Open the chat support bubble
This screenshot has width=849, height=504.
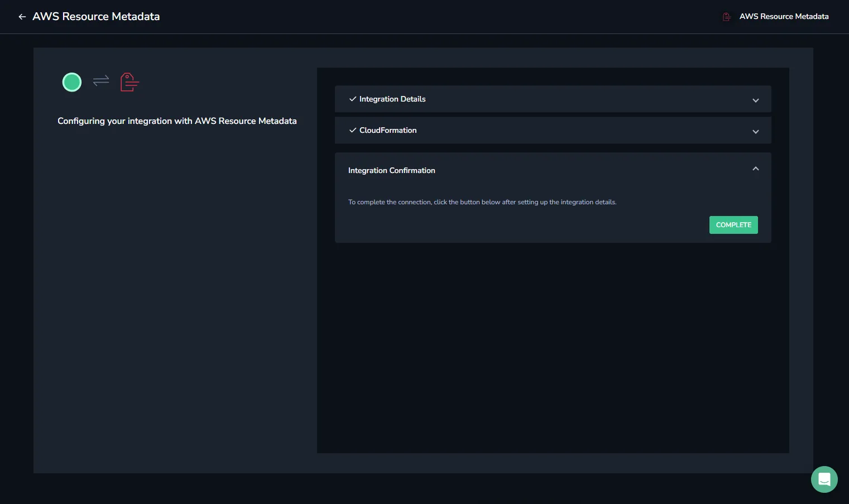click(824, 479)
